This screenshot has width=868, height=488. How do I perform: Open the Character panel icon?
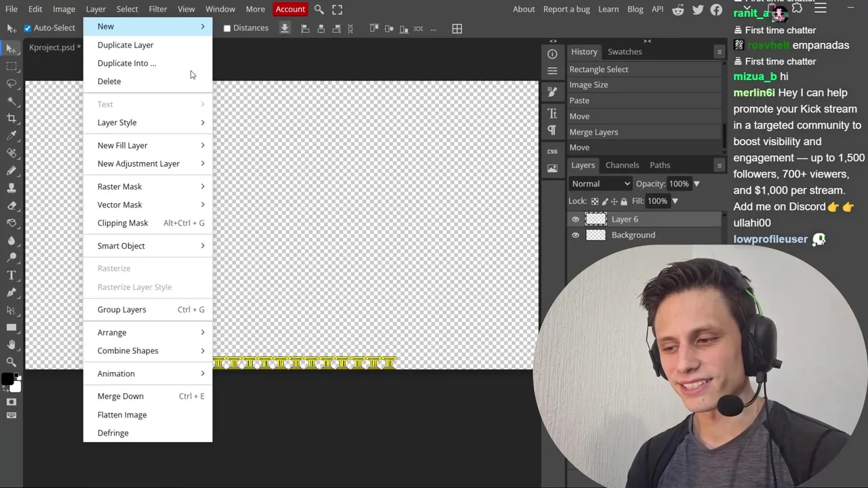pyautogui.click(x=552, y=113)
